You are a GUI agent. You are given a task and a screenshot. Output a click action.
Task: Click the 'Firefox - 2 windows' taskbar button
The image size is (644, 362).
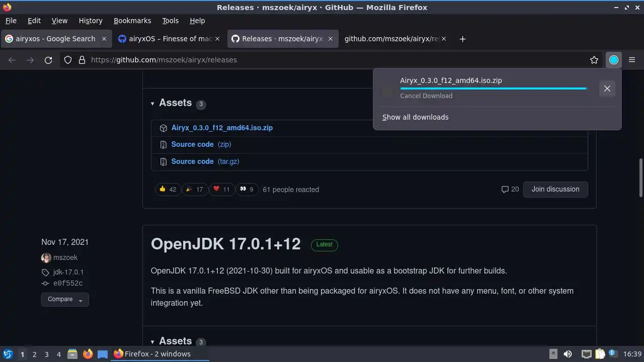(160, 354)
